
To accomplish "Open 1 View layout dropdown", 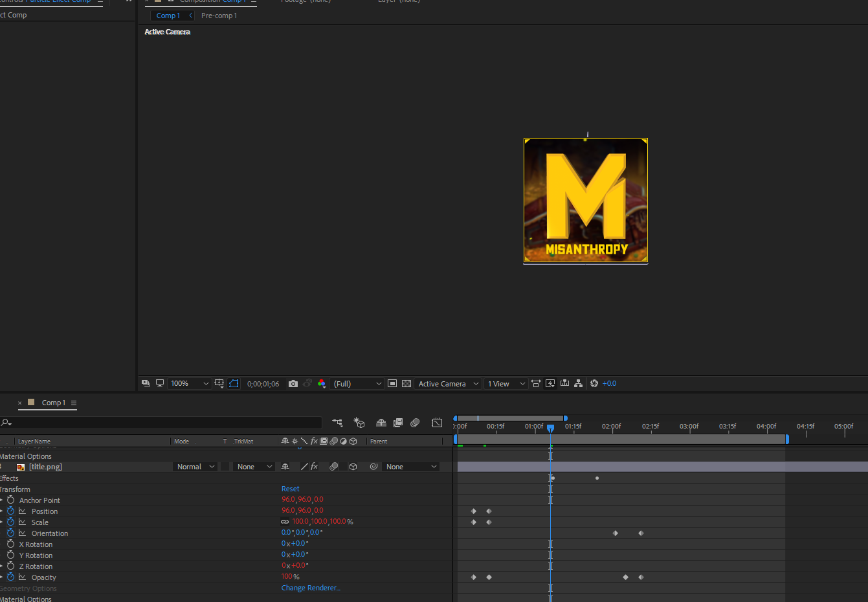I will point(506,384).
